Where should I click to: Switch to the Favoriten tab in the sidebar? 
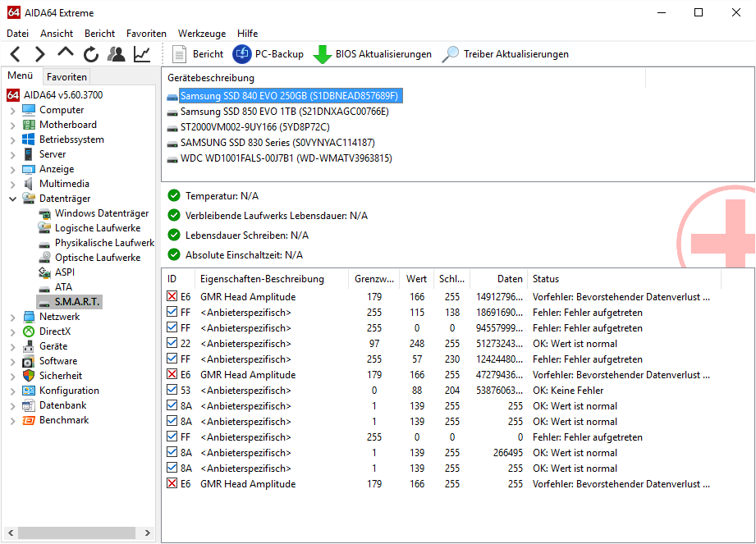pyautogui.click(x=66, y=76)
